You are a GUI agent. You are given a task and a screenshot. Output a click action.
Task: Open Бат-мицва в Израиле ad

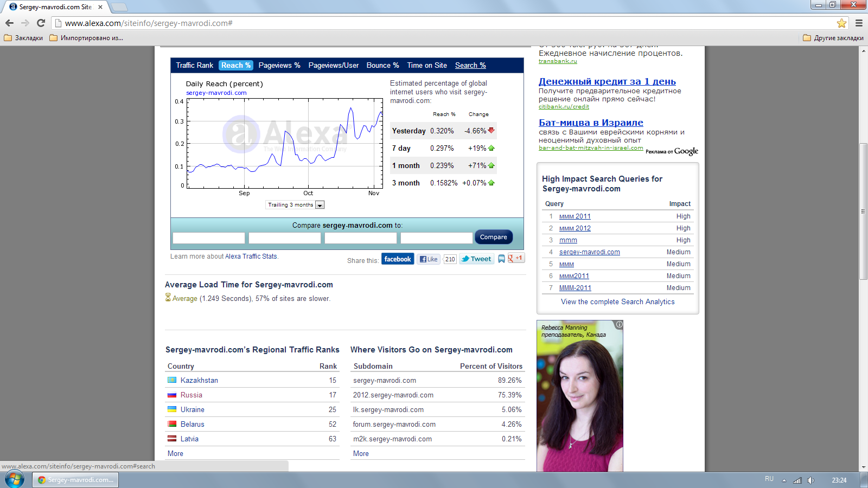591,123
